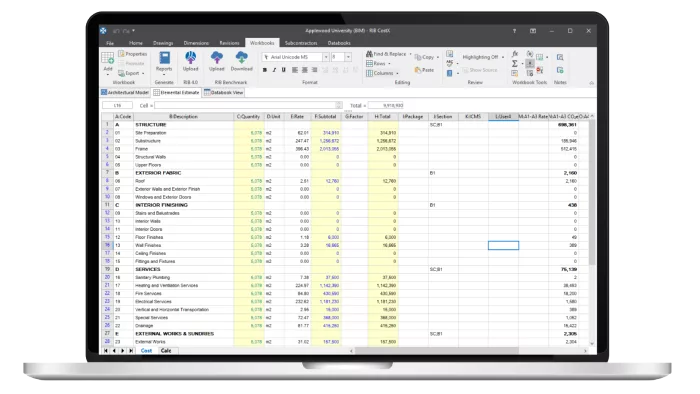Paste into the workbook
Screen dimensions: 700x394
point(424,70)
